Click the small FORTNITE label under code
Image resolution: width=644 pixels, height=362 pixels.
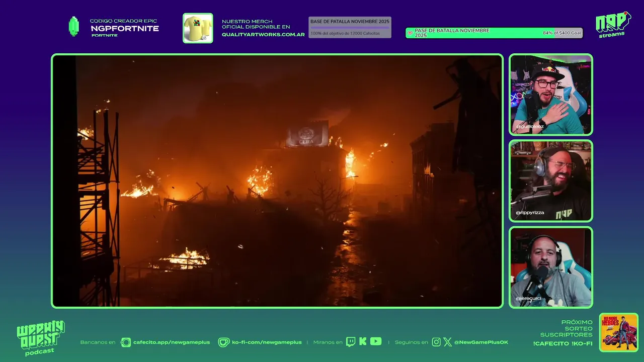104,35
